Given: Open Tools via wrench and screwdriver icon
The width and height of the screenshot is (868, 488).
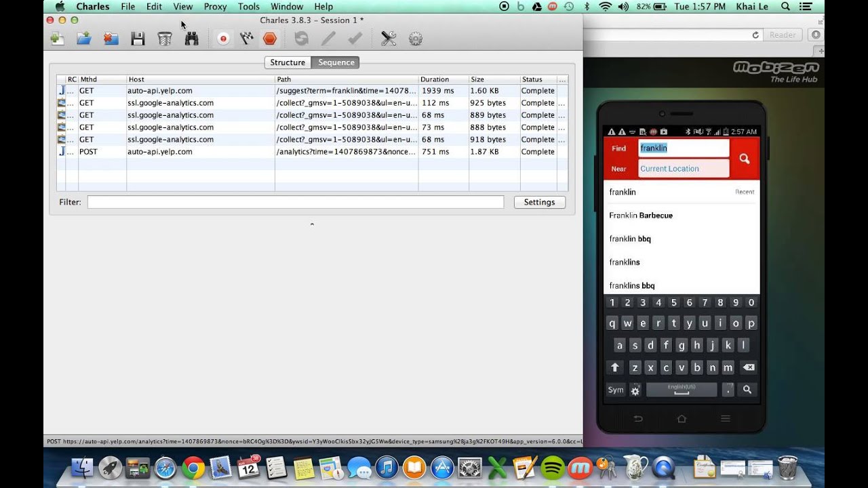Looking at the screenshot, I should click(389, 39).
